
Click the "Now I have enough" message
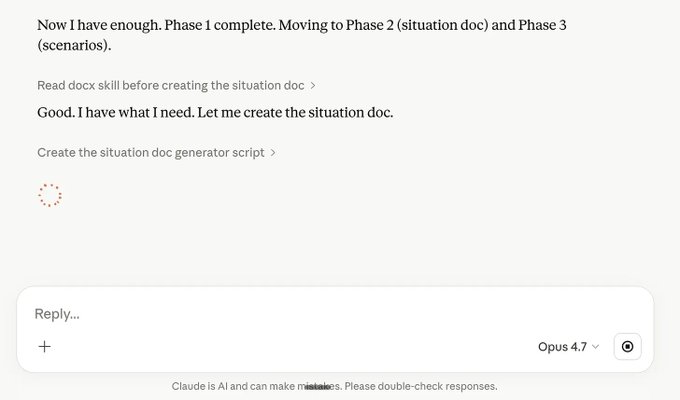(x=301, y=35)
